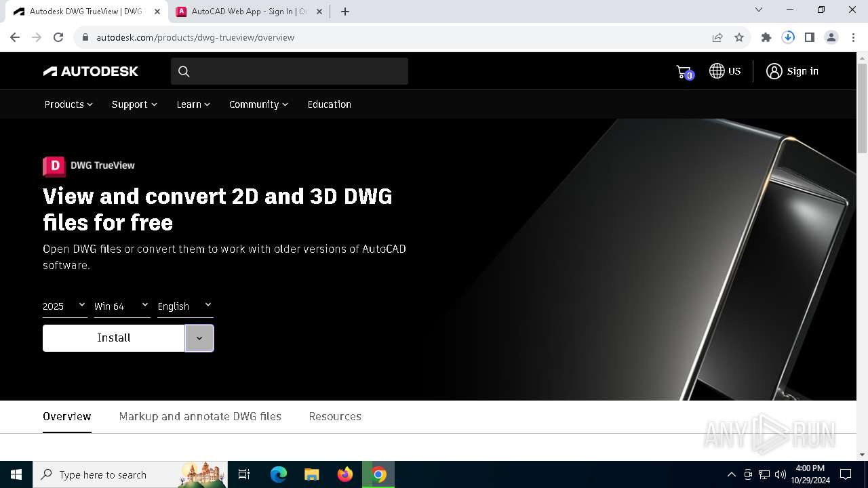Viewport: 868px width, 488px height.
Task: Open the shopping cart
Action: coord(684,72)
